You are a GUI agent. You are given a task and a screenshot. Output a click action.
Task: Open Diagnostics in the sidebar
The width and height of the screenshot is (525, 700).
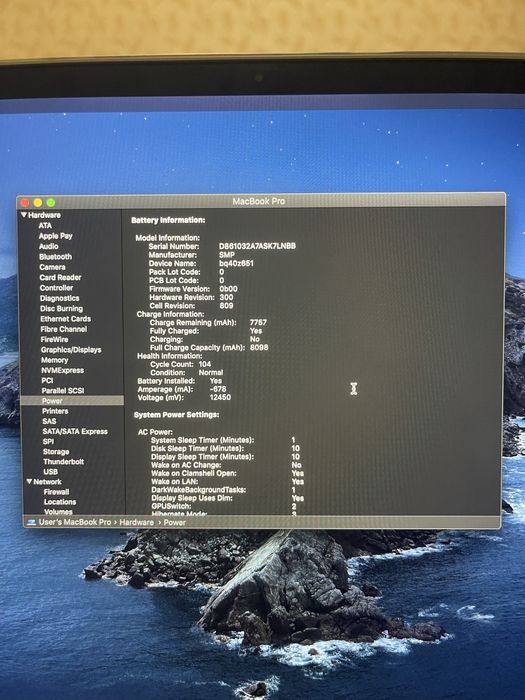[59, 298]
